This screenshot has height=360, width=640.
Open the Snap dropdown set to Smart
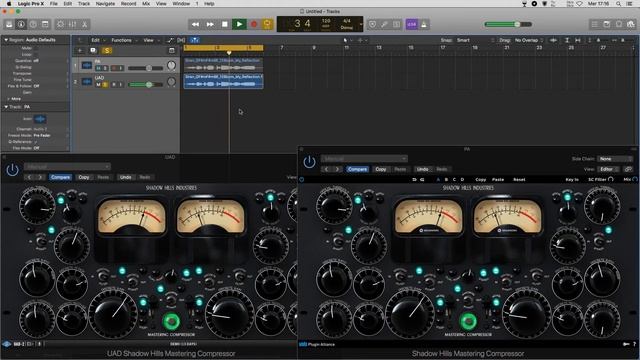point(475,40)
